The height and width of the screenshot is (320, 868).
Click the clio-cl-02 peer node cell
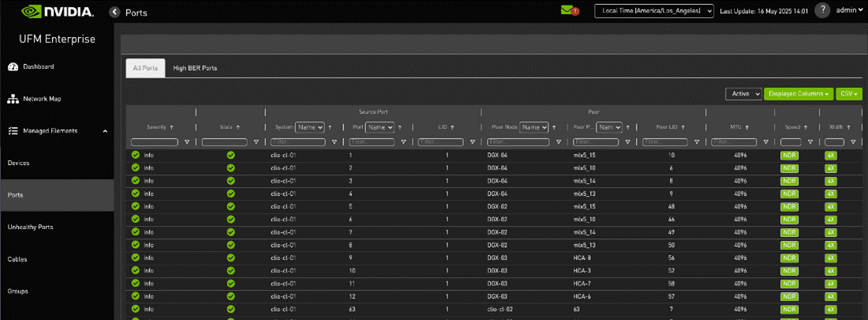[500, 308]
